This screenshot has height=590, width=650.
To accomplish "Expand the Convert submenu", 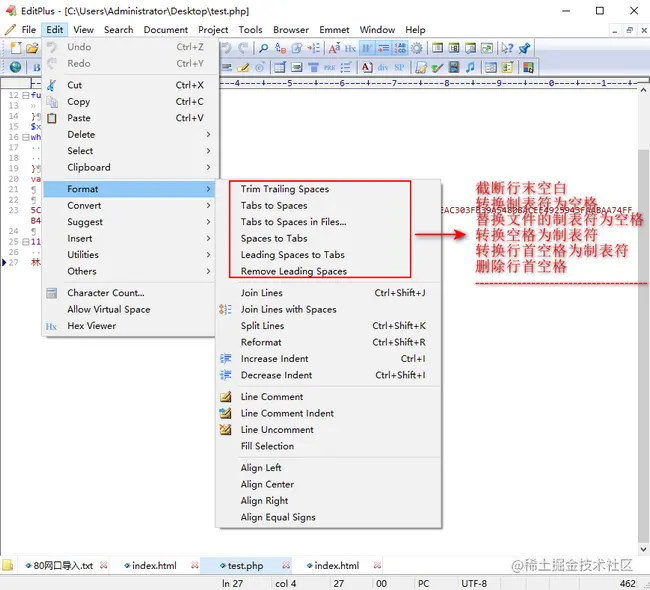I will coord(129,206).
